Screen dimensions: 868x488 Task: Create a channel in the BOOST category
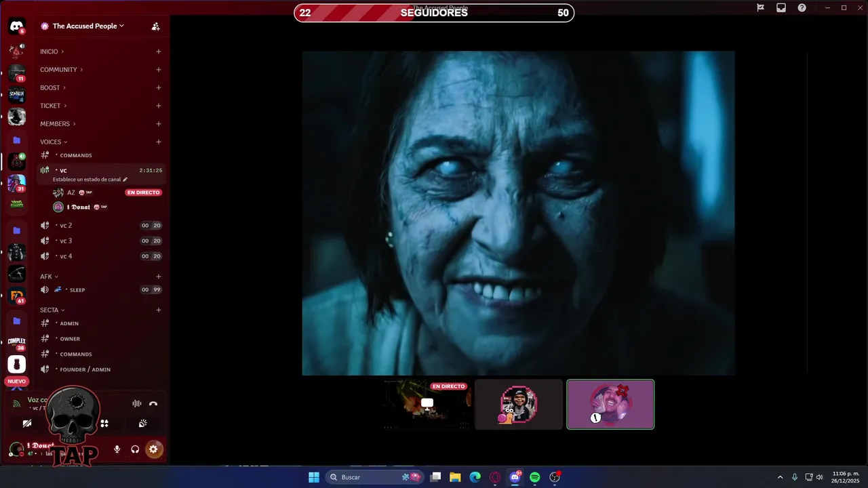pyautogui.click(x=159, y=87)
